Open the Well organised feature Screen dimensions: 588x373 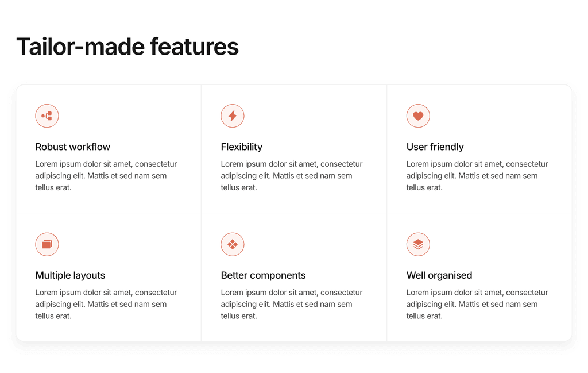pos(439,275)
